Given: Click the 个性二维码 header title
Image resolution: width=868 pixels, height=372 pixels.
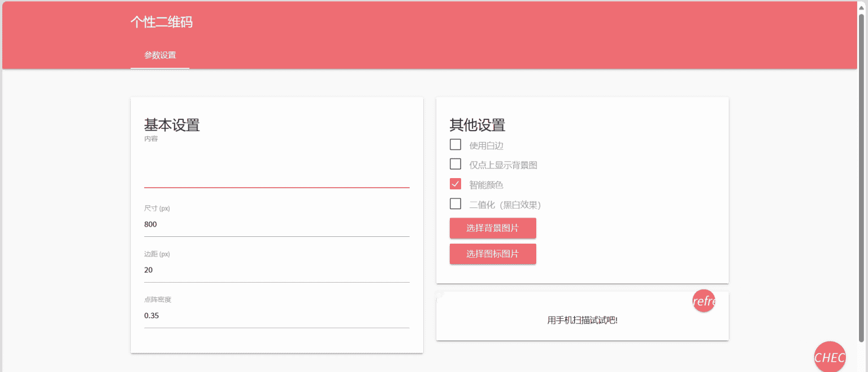Looking at the screenshot, I should [x=162, y=22].
